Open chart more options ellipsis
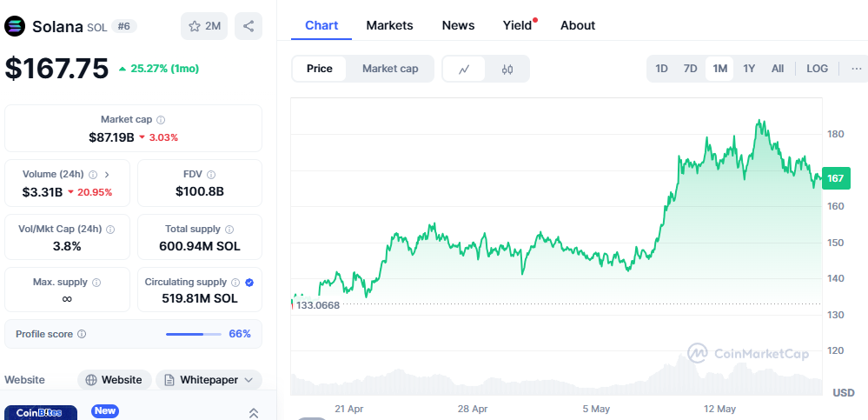The image size is (868, 420). 857,69
